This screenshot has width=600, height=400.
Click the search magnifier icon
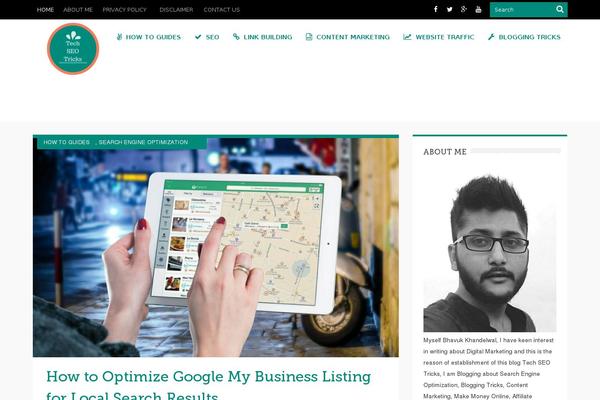(x=560, y=10)
